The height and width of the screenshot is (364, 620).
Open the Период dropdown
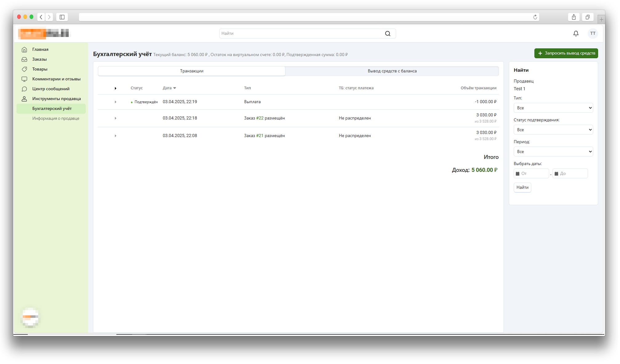tap(553, 152)
